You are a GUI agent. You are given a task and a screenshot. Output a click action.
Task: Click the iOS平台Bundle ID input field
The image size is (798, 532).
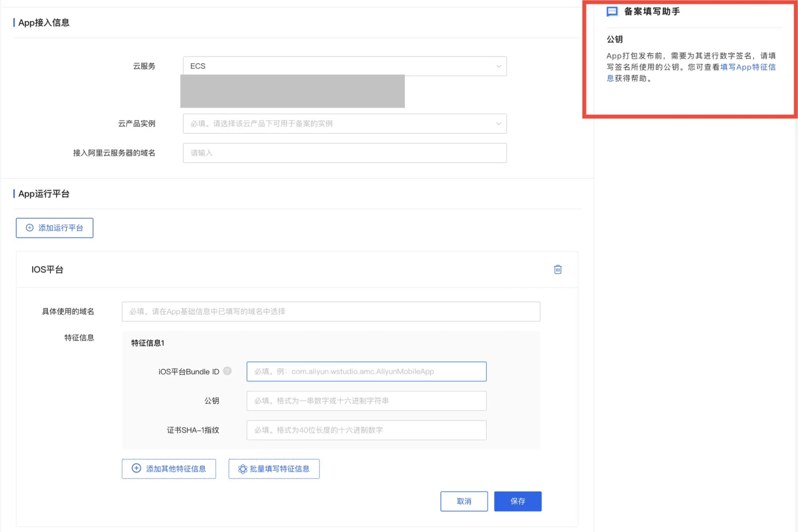point(366,371)
